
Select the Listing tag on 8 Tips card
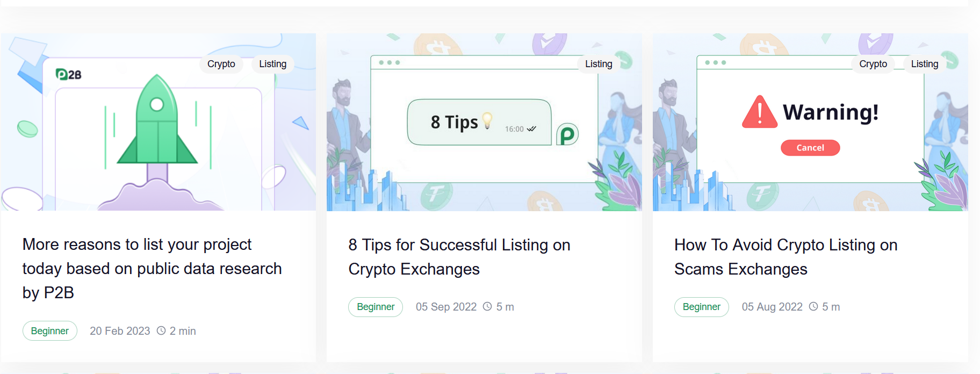click(599, 64)
